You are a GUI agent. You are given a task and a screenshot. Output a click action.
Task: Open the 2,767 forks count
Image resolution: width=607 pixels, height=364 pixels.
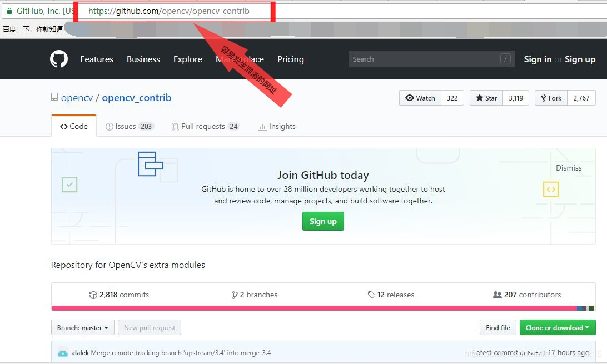[581, 98]
